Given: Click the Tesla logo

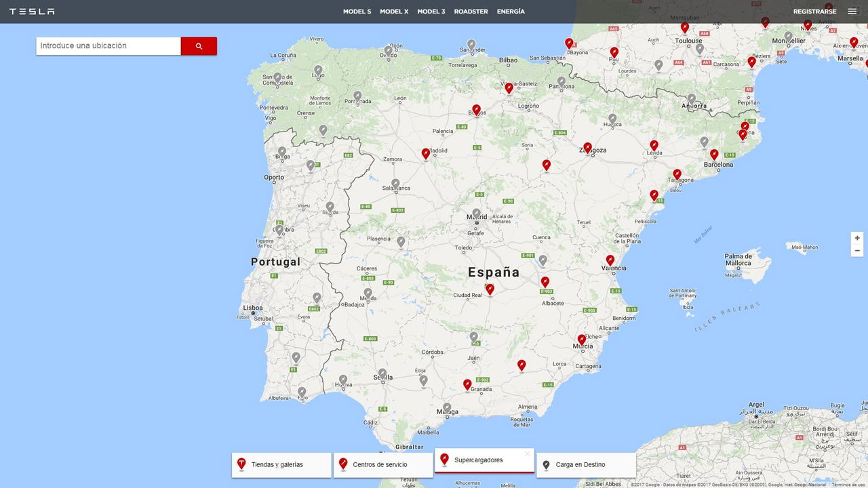Looking at the screenshot, I should tap(32, 12).
